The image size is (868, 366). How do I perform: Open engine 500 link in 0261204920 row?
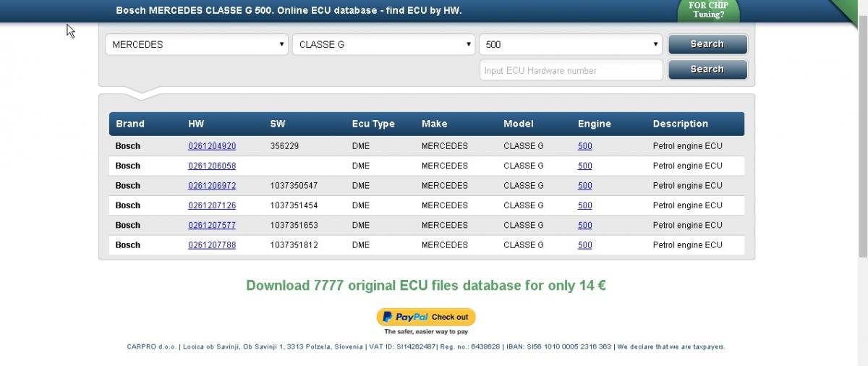click(584, 146)
